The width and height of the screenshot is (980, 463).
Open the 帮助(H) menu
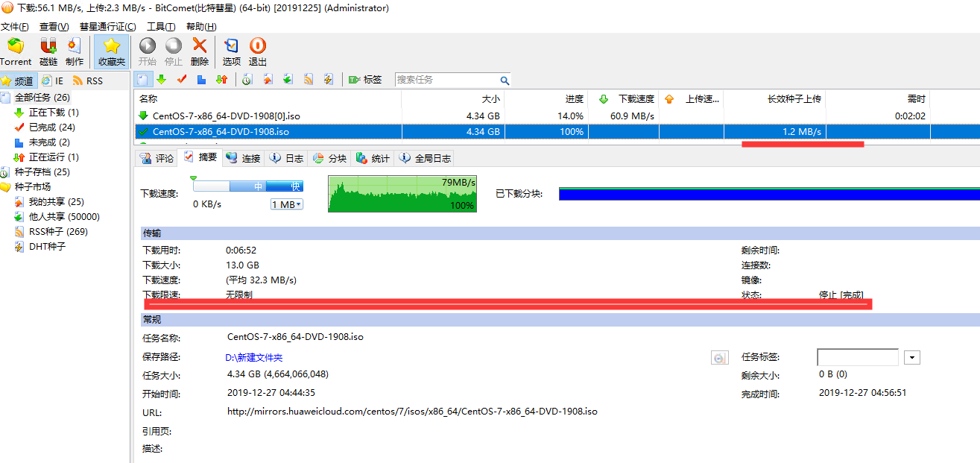(x=201, y=27)
